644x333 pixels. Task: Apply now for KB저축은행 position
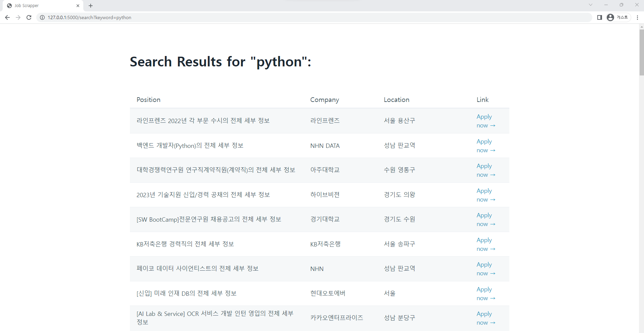[x=486, y=244]
